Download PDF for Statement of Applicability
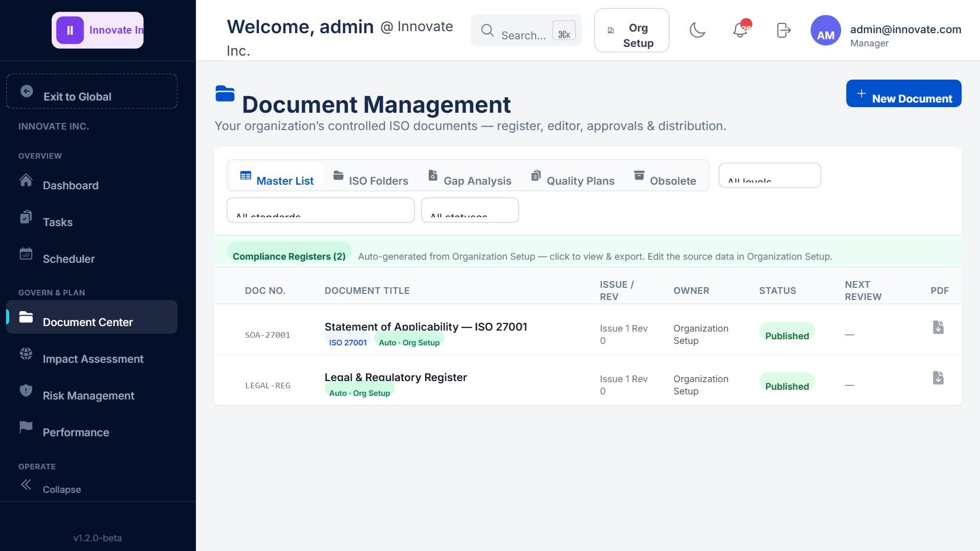The image size is (980, 551). (938, 327)
